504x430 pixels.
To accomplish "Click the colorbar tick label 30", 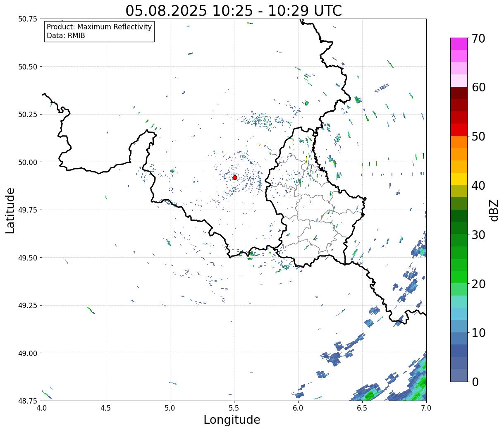I will tap(478, 235).
